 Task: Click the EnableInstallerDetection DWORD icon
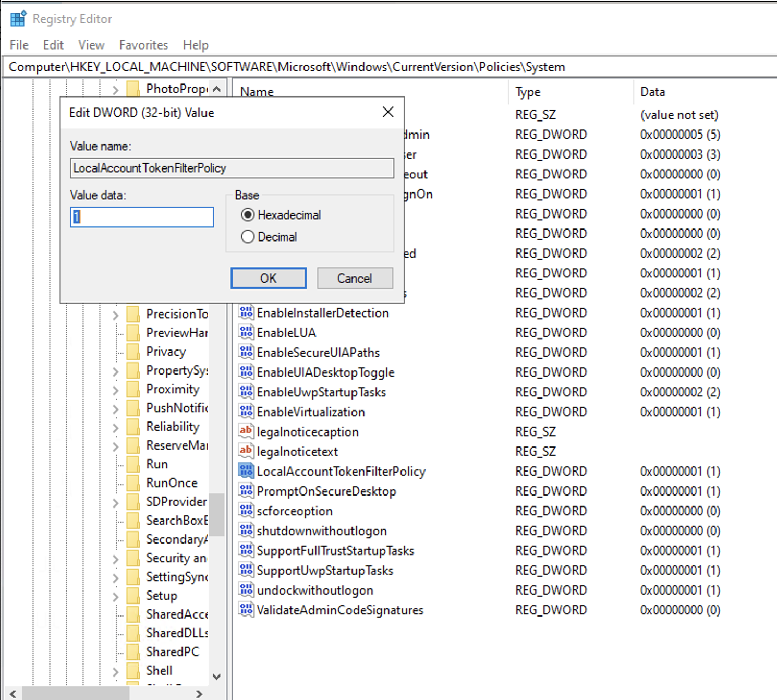point(246,312)
